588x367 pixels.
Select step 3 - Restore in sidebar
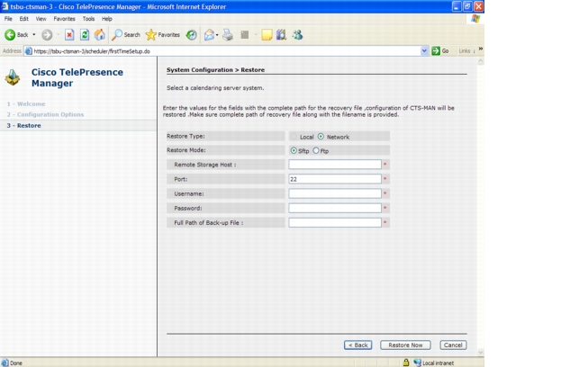pyautogui.click(x=24, y=125)
